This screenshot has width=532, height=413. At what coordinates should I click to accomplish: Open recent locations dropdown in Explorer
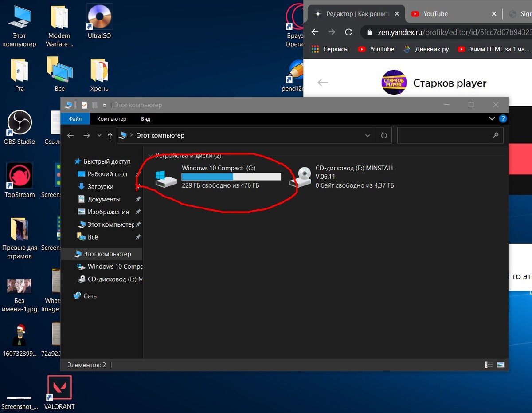coord(99,136)
